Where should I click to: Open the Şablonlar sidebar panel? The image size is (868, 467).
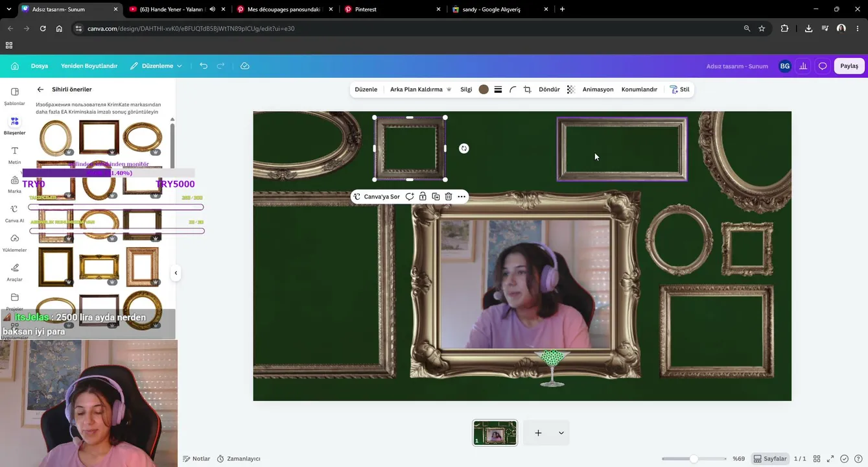coord(14,96)
